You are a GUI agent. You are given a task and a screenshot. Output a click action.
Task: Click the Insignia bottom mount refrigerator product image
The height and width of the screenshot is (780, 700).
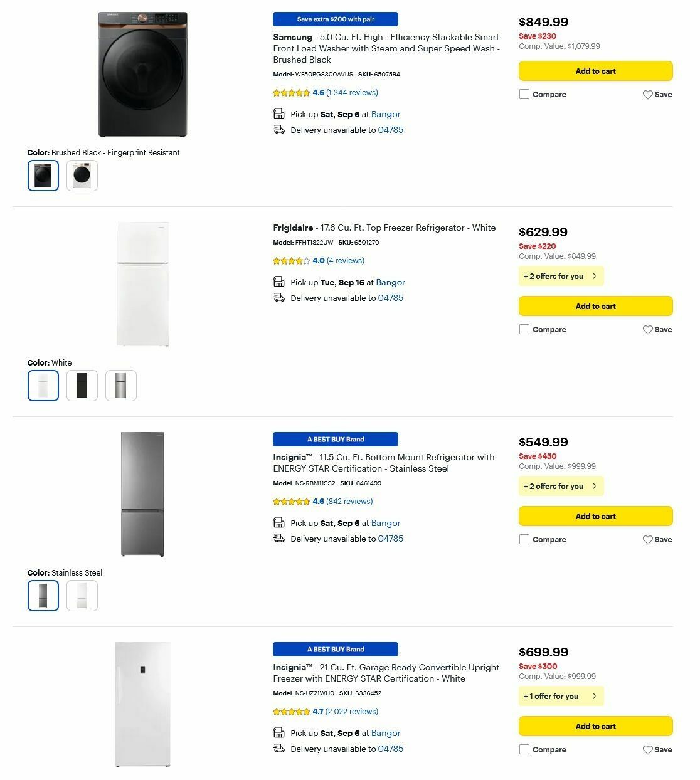(x=143, y=493)
